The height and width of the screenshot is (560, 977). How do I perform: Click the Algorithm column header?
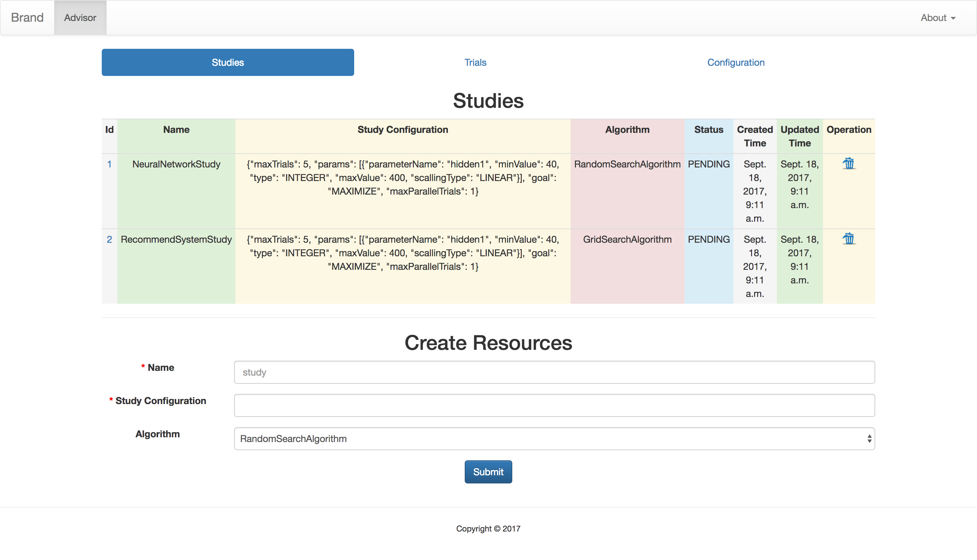click(x=627, y=129)
